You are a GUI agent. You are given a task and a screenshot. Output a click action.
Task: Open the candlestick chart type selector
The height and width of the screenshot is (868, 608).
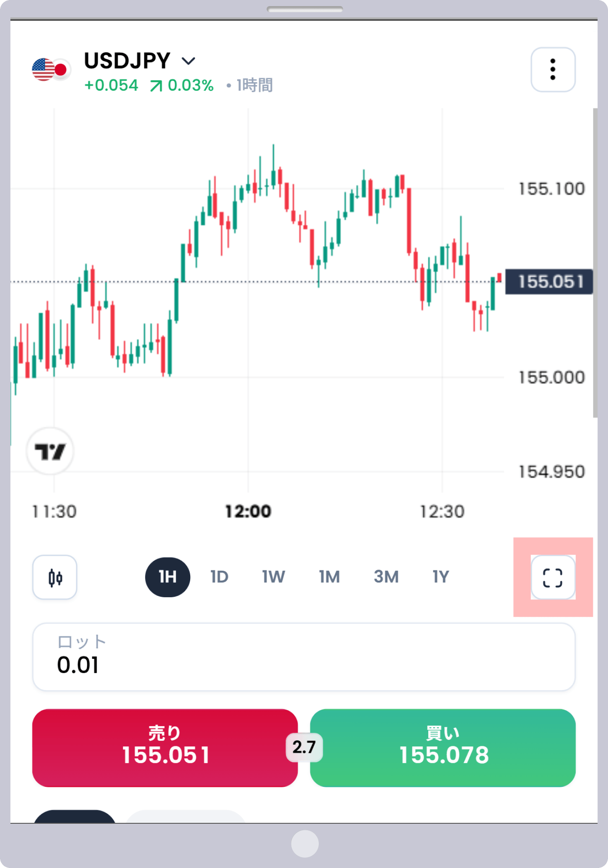click(55, 577)
